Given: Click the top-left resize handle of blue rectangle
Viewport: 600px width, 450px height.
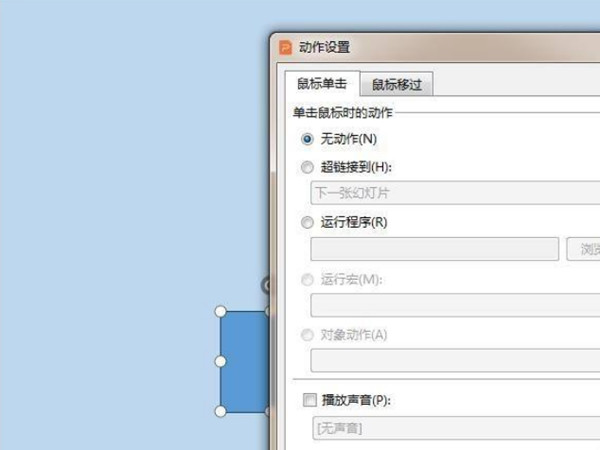Looking at the screenshot, I should 221,311.
